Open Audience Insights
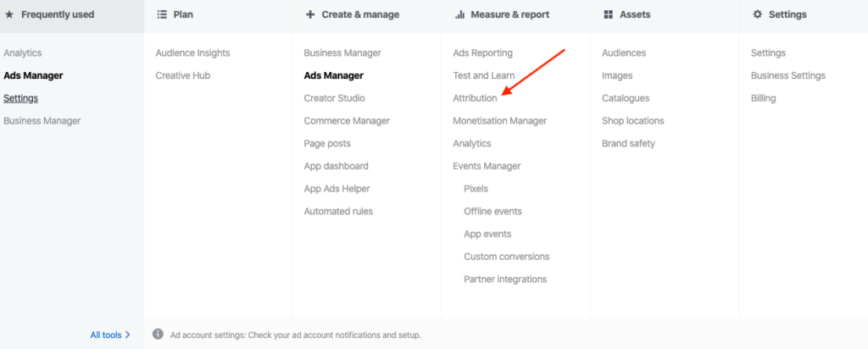Screen dimensions: 868x349 coord(192,53)
